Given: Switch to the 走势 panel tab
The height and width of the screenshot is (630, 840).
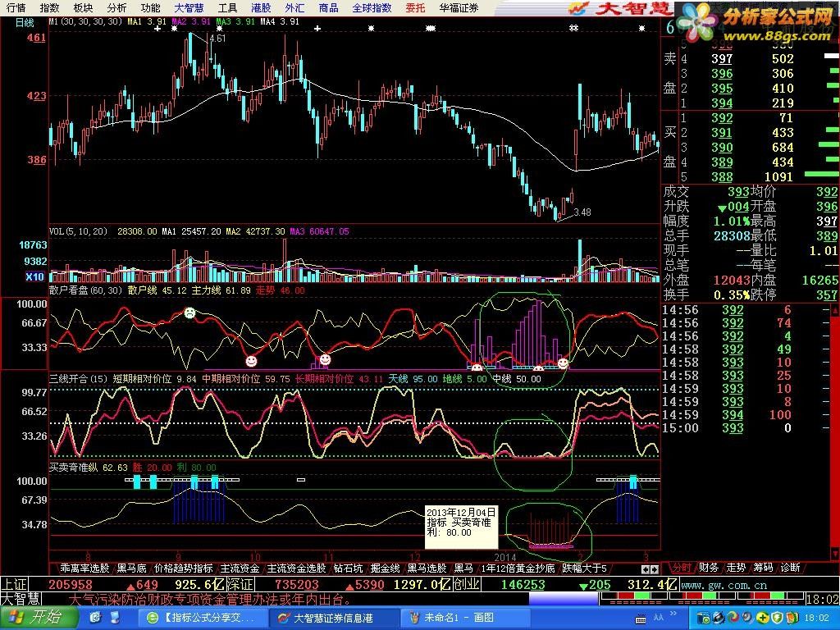Looking at the screenshot, I should click(x=736, y=567).
